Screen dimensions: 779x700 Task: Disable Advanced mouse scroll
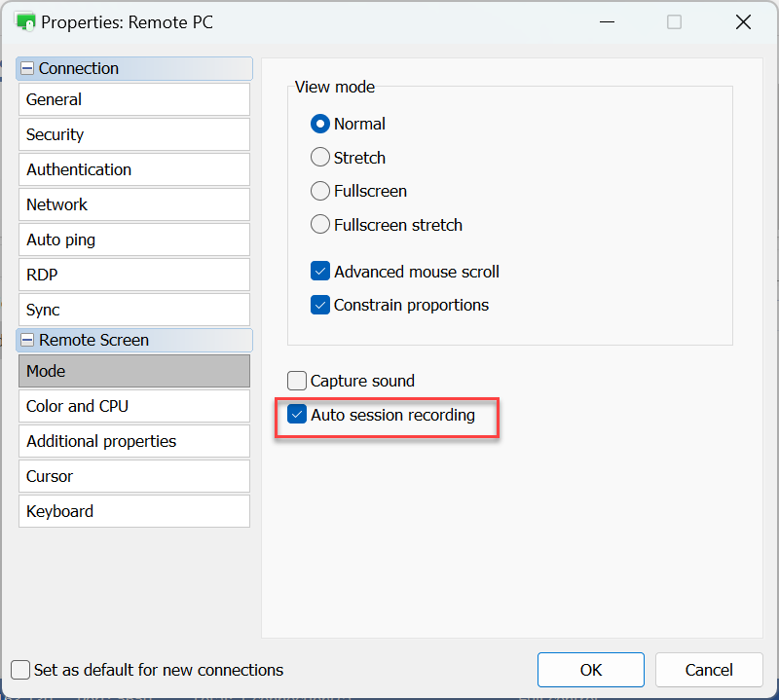(320, 272)
